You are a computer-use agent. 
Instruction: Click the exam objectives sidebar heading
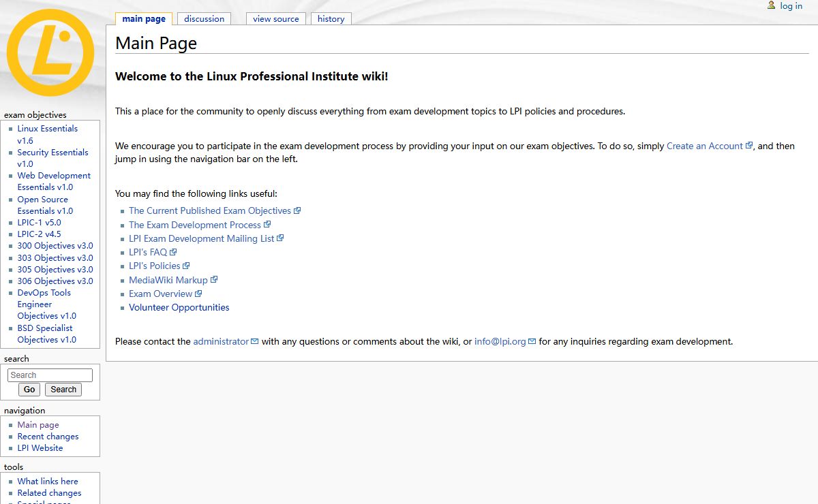tap(35, 115)
